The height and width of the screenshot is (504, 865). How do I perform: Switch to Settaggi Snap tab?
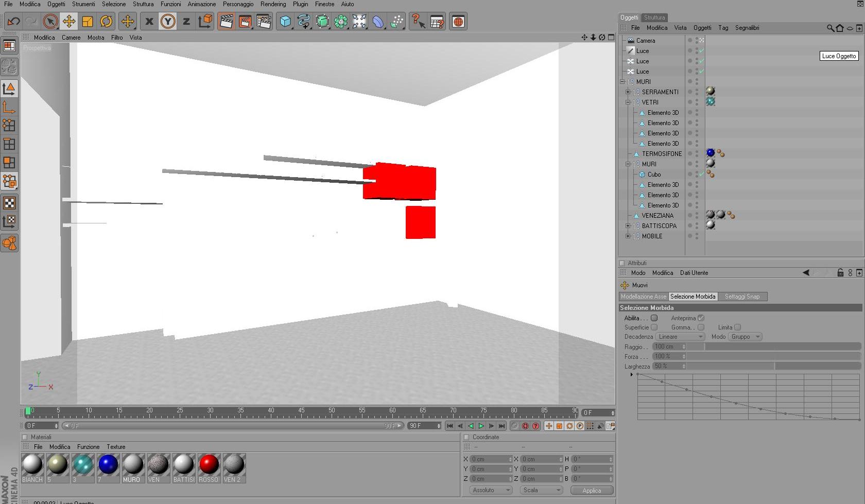click(742, 297)
